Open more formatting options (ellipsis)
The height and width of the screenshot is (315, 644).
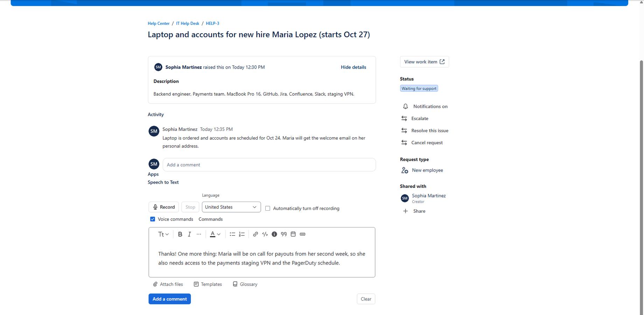tap(199, 234)
